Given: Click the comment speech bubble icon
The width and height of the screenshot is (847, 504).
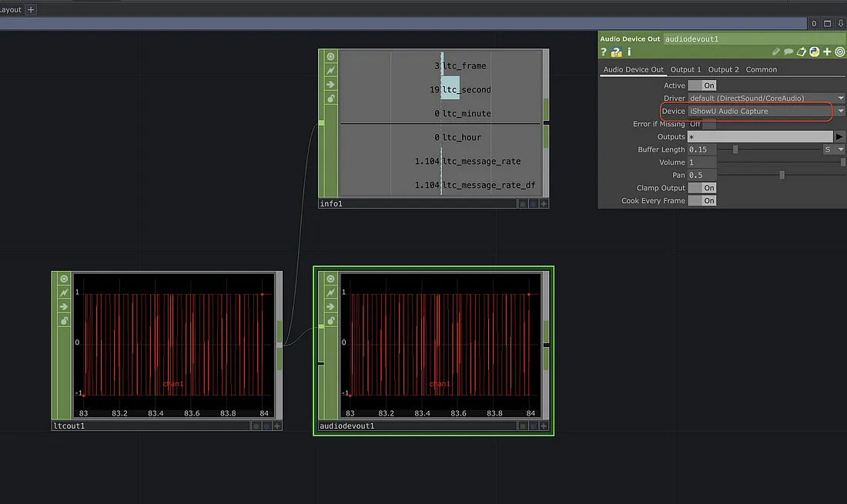Looking at the screenshot, I should coord(788,52).
